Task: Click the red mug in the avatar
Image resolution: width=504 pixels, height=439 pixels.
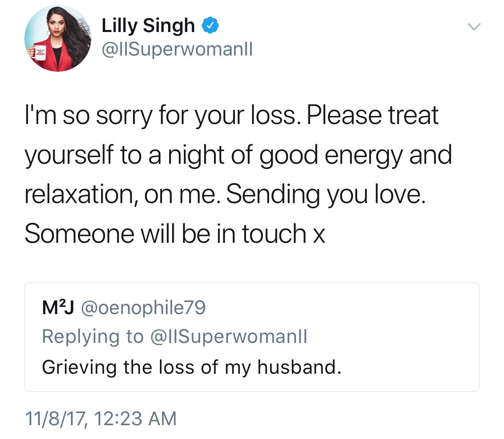Action: point(40,54)
